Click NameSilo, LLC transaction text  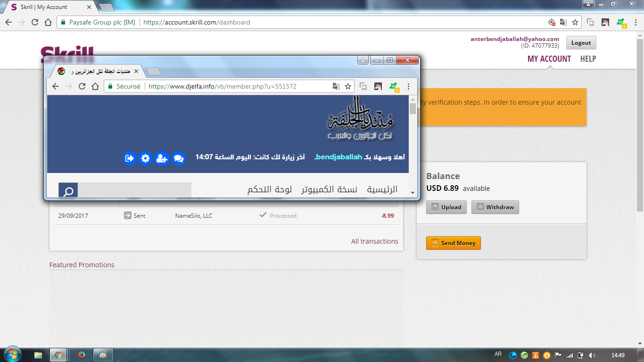(194, 215)
